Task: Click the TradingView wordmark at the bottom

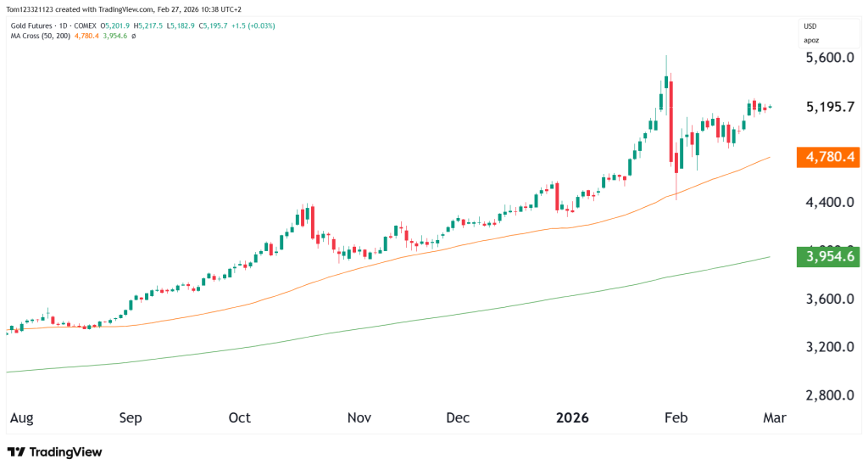Action: (65, 452)
